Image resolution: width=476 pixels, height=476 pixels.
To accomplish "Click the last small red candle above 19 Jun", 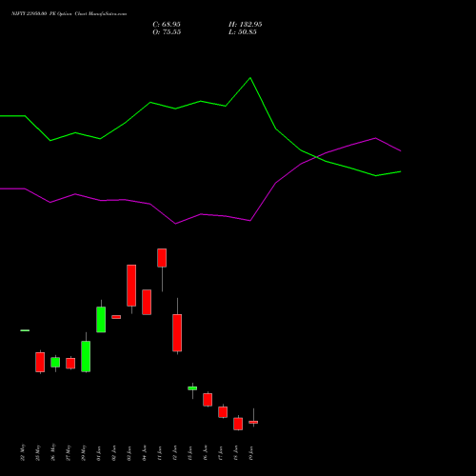I will pyautogui.click(x=253, y=422).
